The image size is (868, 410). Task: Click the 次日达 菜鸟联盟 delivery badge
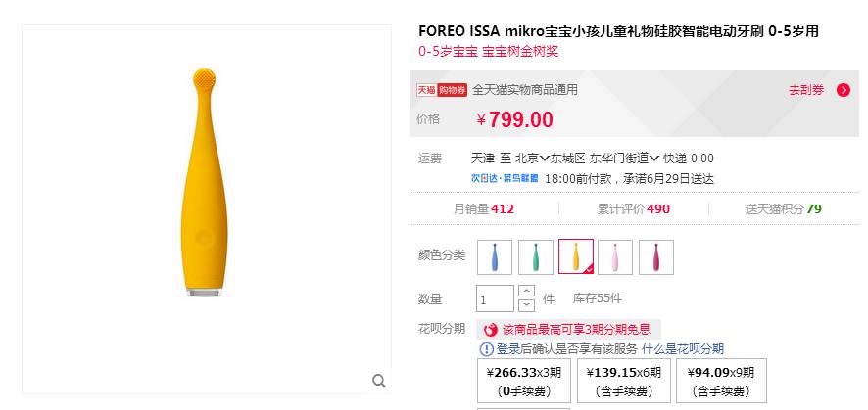[505, 179]
